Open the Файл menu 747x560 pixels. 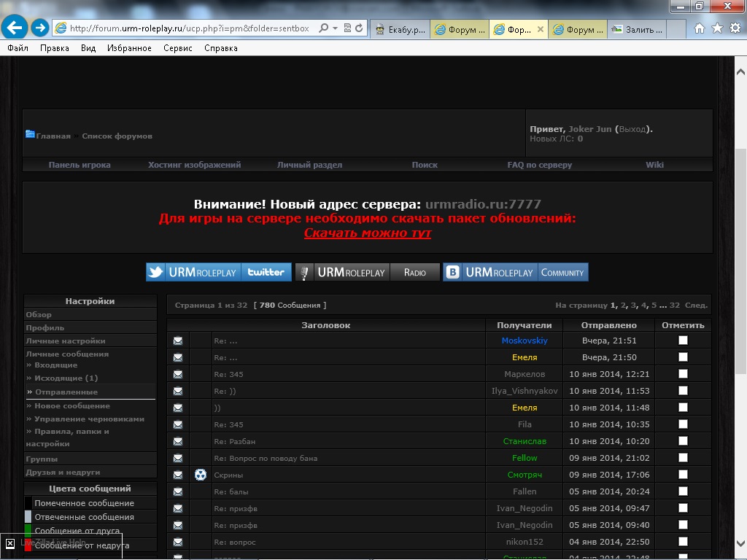pos(18,48)
